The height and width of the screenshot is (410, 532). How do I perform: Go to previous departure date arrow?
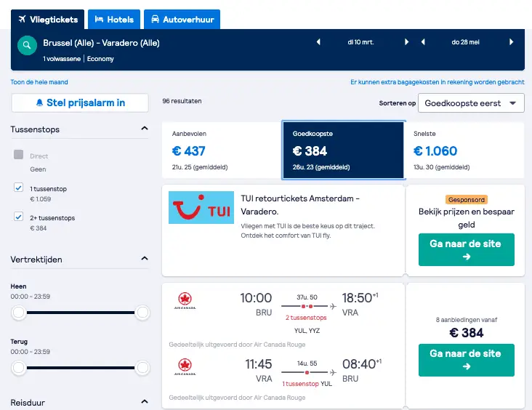coord(318,42)
